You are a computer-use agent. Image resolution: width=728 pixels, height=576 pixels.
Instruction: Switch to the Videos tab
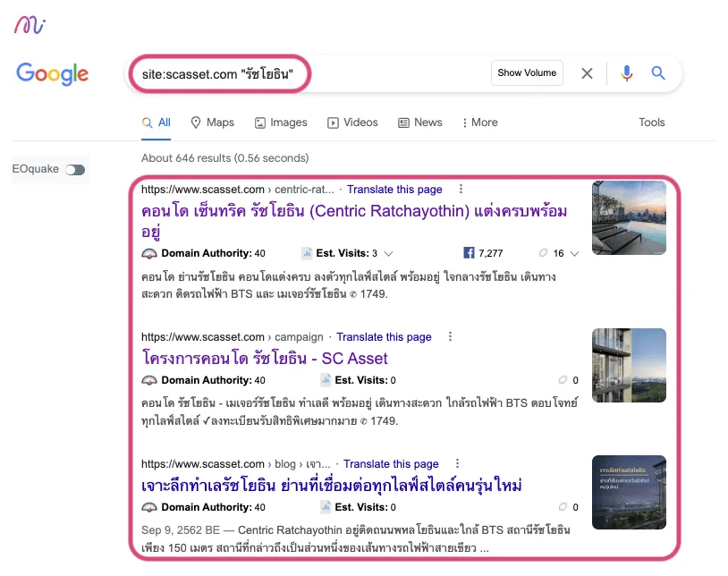click(352, 123)
